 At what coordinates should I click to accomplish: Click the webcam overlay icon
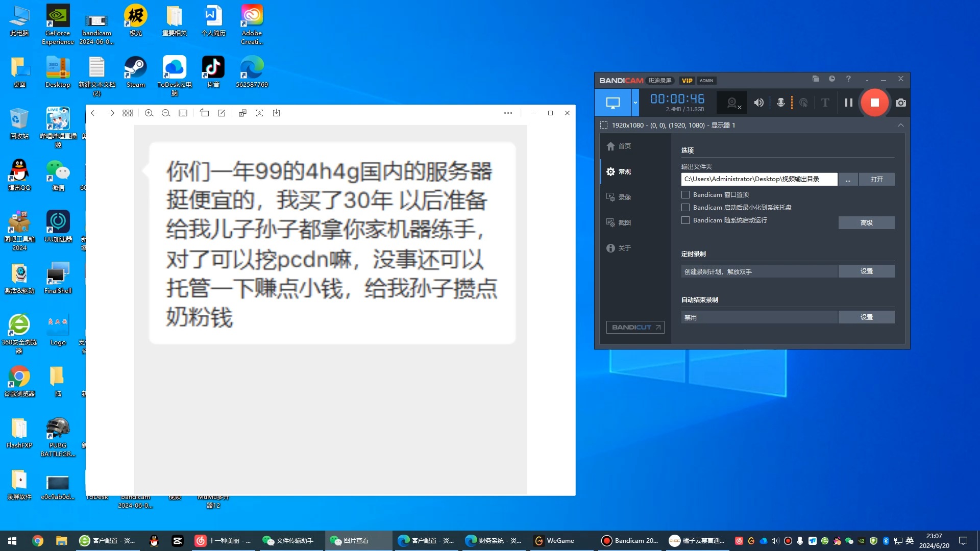click(x=733, y=103)
